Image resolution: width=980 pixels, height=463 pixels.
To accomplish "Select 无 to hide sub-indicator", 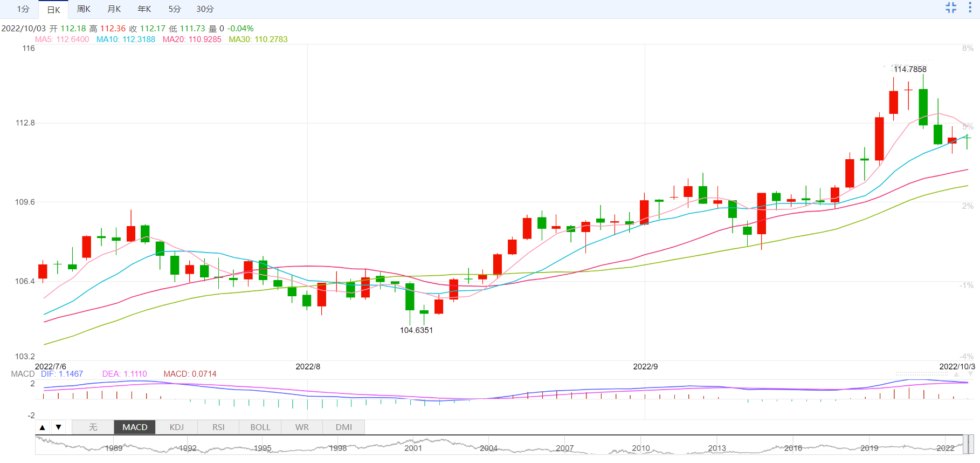I will (93, 427).
